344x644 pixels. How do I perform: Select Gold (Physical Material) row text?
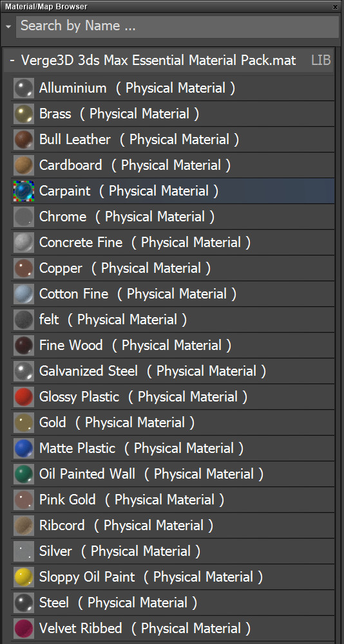(x=117, y=423)
